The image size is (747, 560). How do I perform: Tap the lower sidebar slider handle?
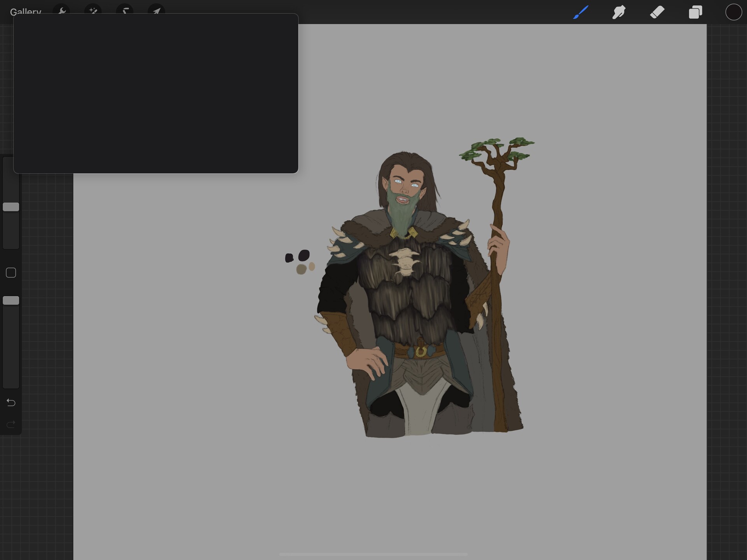[11, 300]
